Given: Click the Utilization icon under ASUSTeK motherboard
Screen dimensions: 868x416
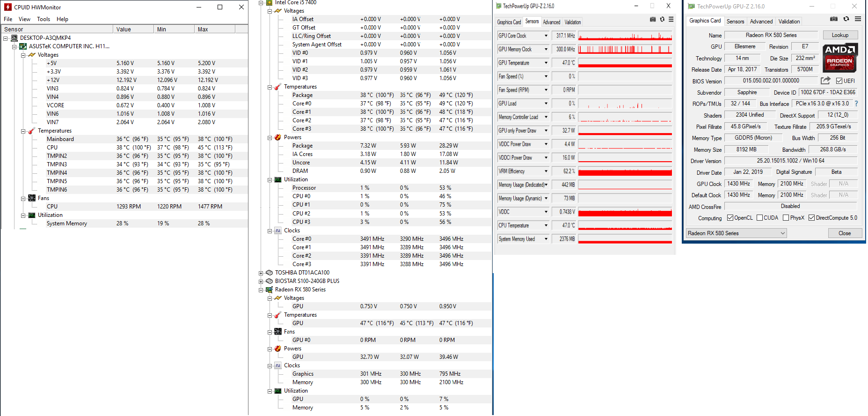Looking at the screenshot, I should 32,215.
